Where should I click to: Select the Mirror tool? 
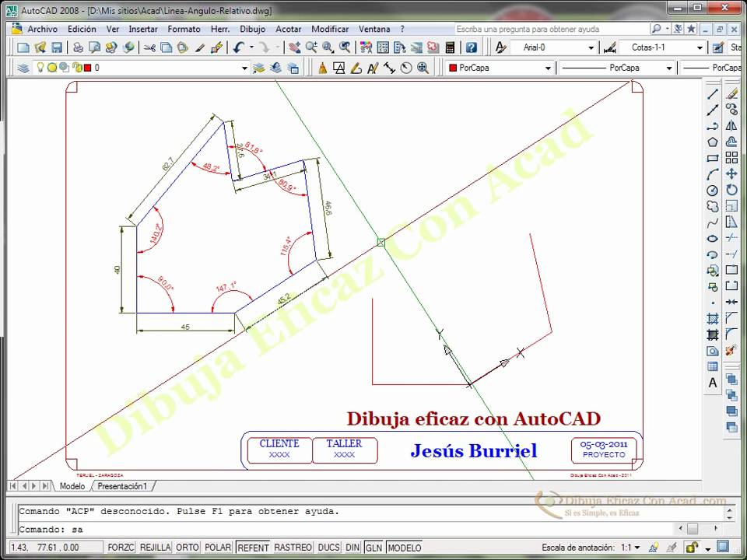(731, 126)
